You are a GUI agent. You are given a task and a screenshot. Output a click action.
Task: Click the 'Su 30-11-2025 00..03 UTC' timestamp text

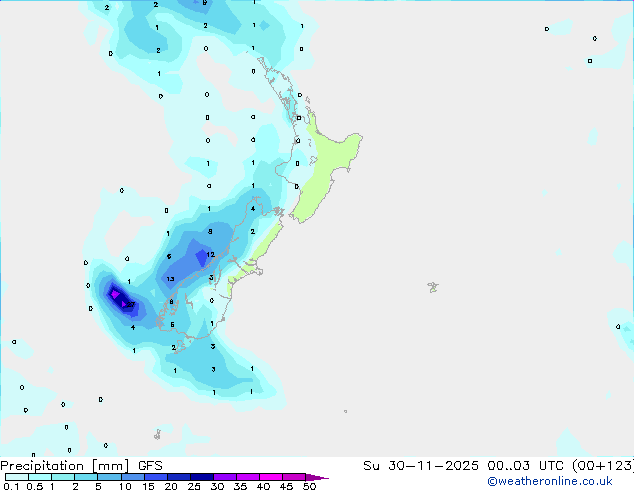[463, 466]
